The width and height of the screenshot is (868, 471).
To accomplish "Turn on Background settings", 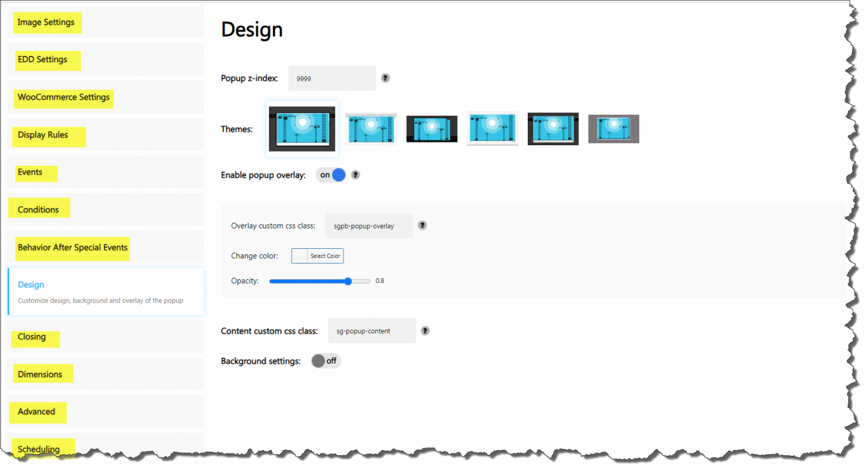I will (325, 361).
